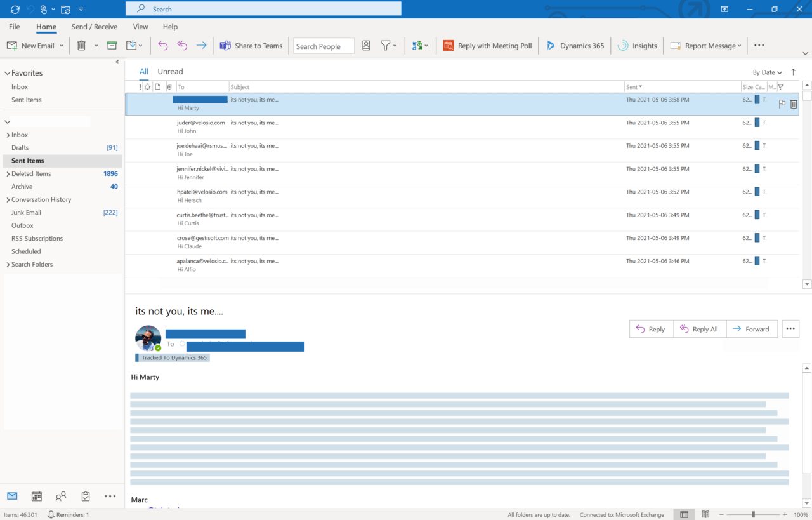Viewport: 812px width, 520px height.
Task: Click the Reply All button
Action: click(x=700, y=329)
